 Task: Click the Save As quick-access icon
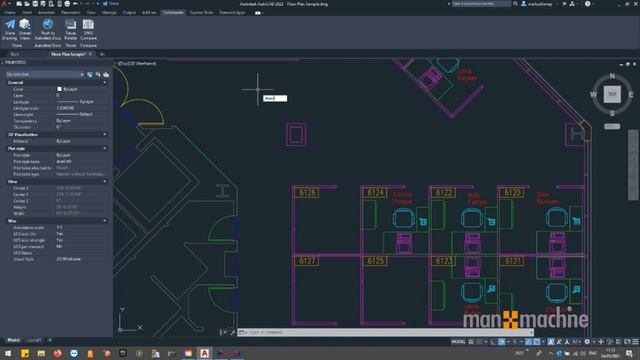click(x=43, y=4)
